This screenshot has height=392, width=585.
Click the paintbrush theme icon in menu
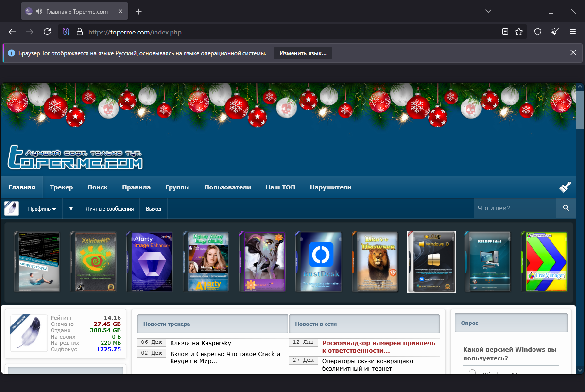(x=565, y=187)
